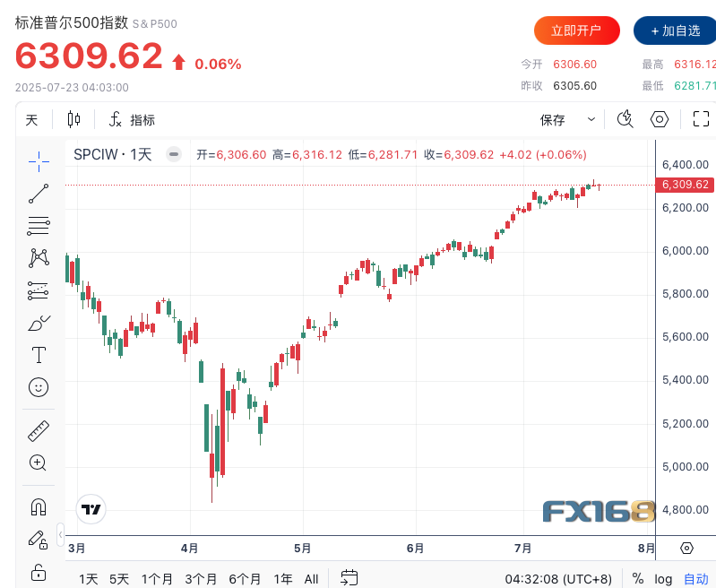
Task: Select the text annotation tool
Action: pos(39,355)
